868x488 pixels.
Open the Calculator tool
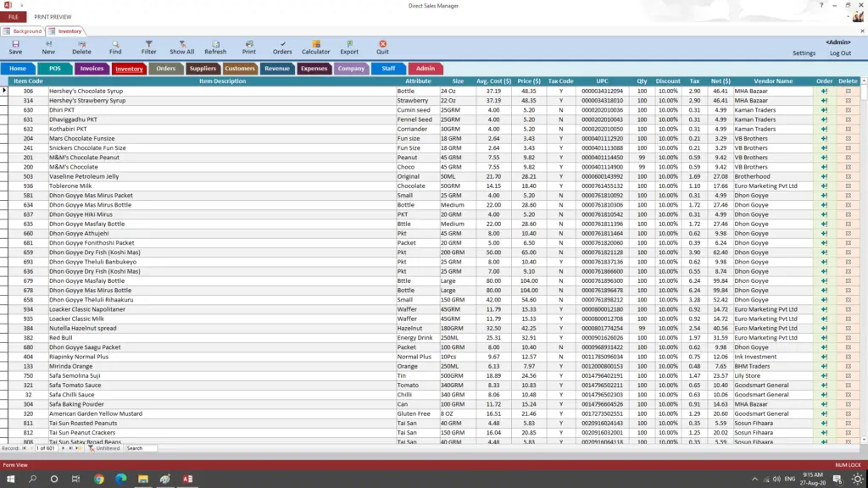(315, 46)
